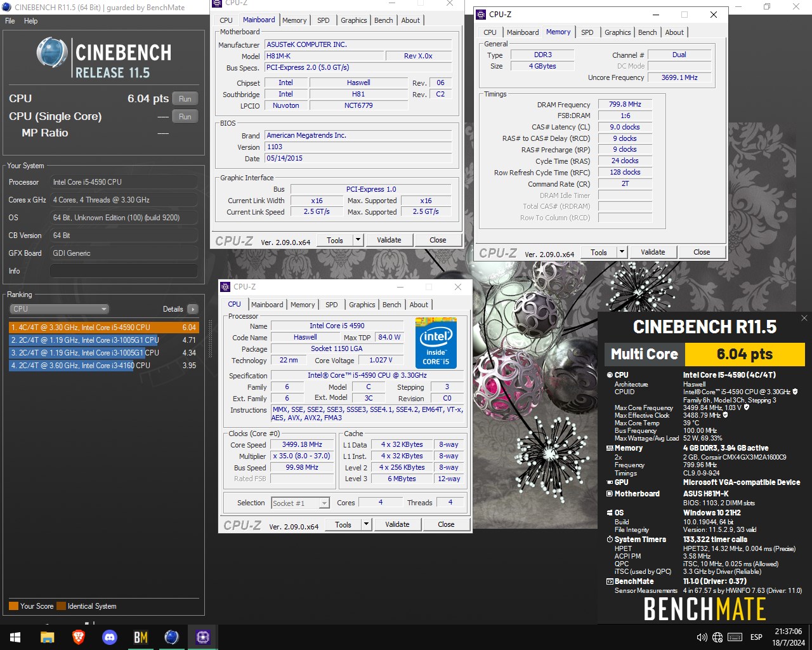Select ranking row i3-4160 3.95
Image resolution: width=812 pixels, height=650 pixels.
click(104, 366)
